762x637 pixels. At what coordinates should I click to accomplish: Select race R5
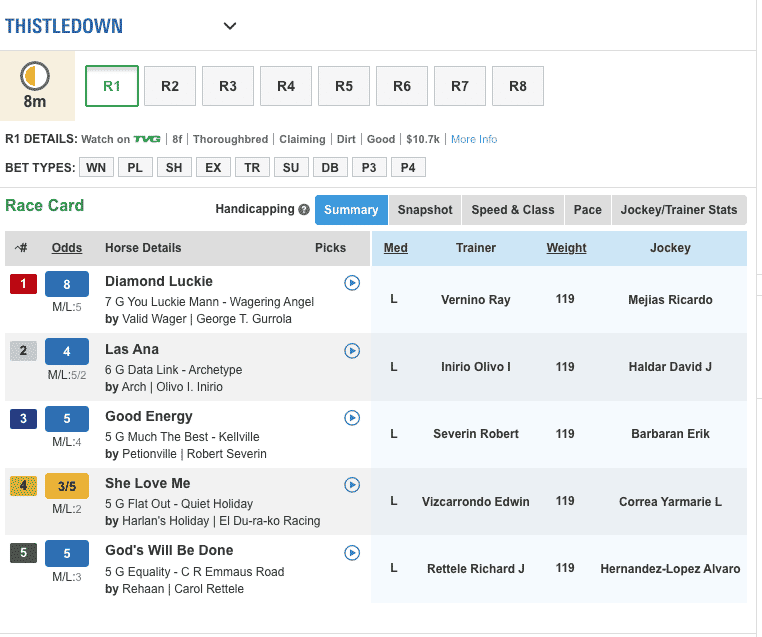tap(344, 86)
